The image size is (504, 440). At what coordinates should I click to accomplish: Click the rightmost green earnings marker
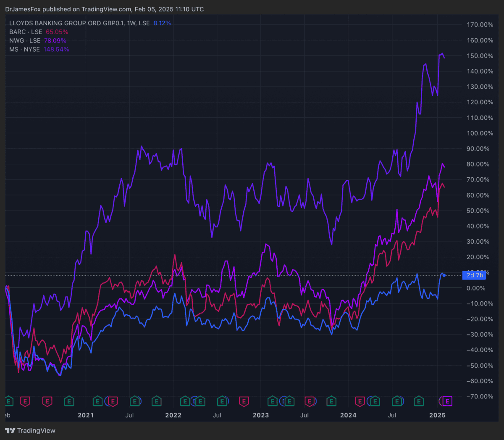(419, 401)
